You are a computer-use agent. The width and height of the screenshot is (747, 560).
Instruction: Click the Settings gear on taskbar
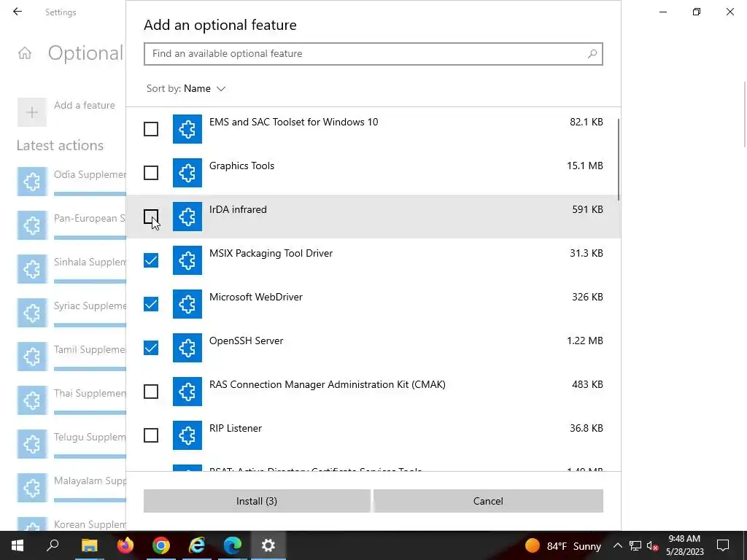(268, 545)
